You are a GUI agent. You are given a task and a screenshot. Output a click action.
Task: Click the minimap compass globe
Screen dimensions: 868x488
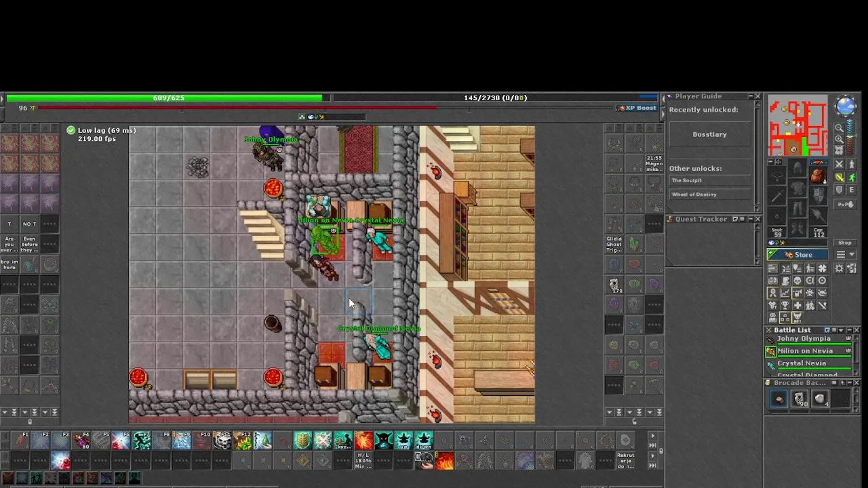click(x=845, y=106)
